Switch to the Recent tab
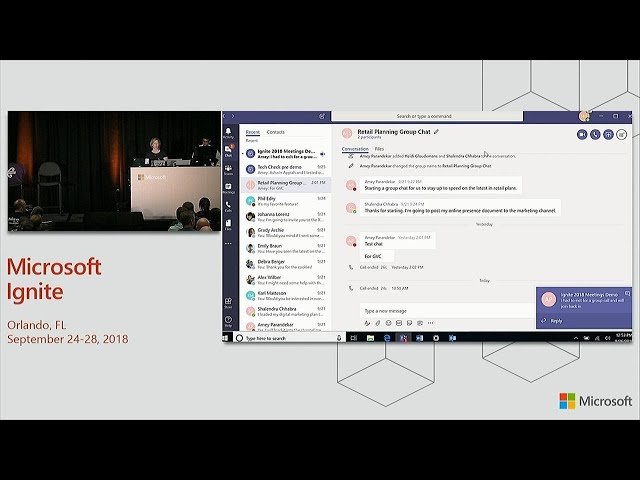 (253, 132)
